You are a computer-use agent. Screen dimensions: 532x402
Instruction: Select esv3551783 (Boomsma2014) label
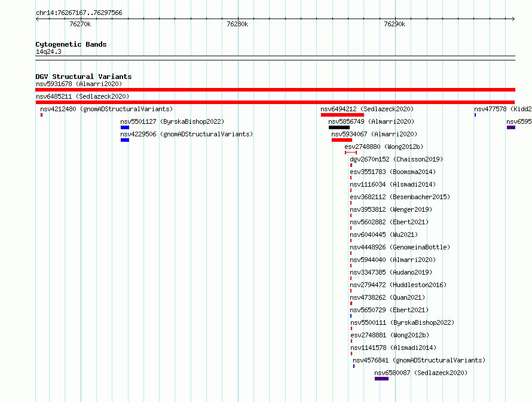point(393,172)
